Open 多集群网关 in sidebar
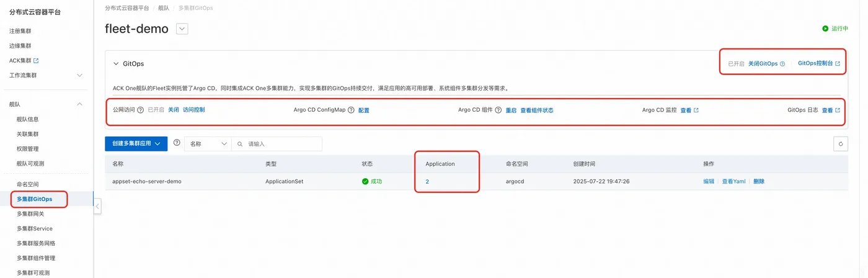Image resolution: width=868 pixels, height=278 pixels. click(30, 213)
